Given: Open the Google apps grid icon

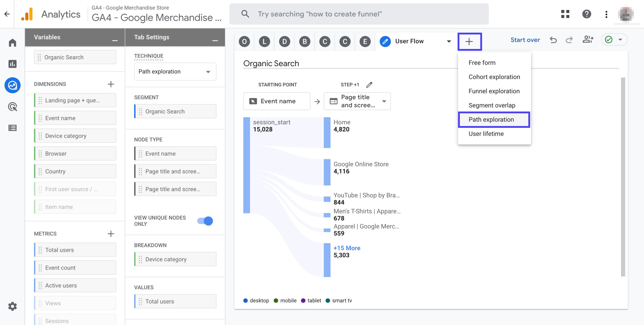Looking at the screenshot, I should click(565, 14).
